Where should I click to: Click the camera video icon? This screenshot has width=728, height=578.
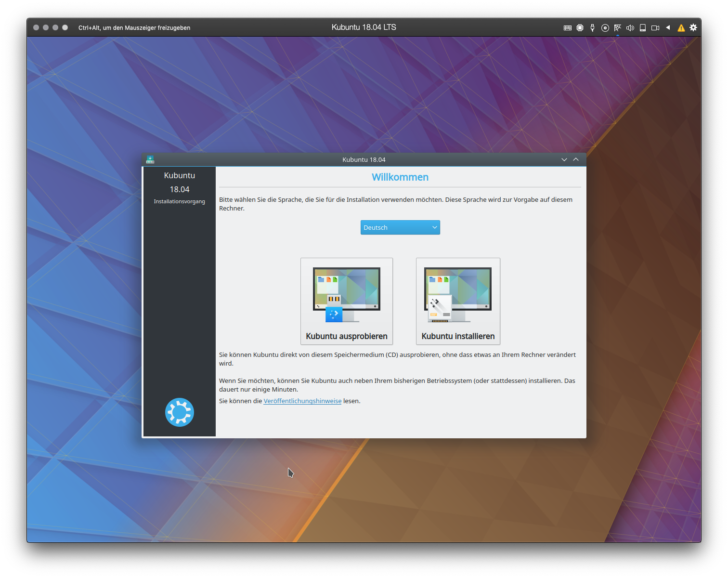655,28
